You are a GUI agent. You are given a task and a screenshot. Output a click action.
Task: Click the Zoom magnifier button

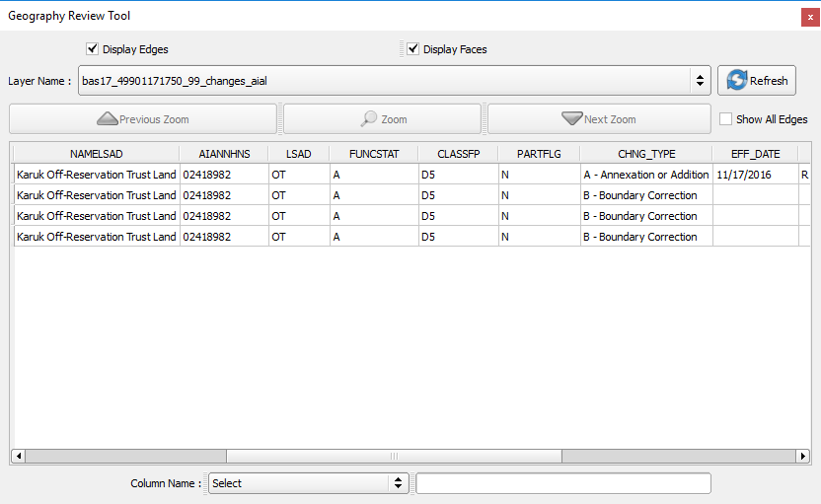(383, 119)
